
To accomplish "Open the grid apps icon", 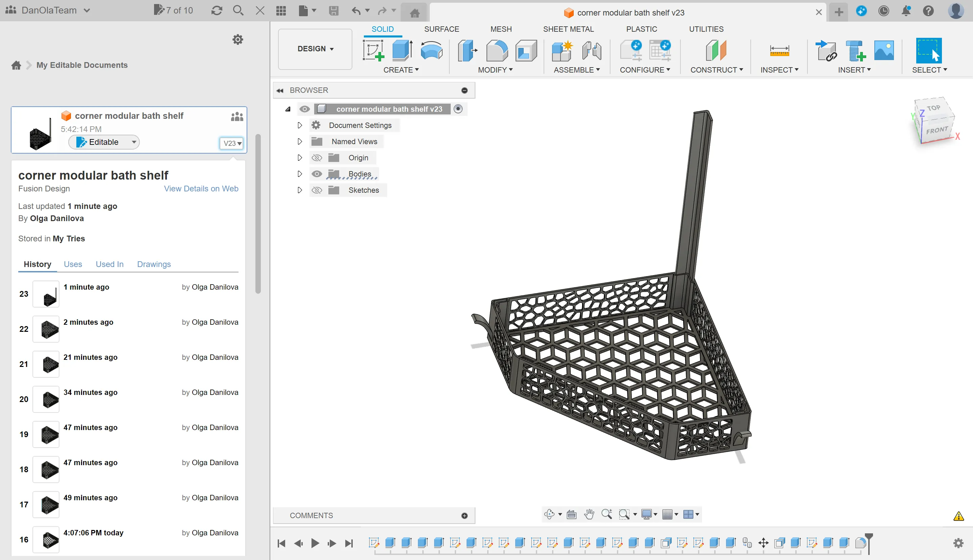I will [281, 10].
